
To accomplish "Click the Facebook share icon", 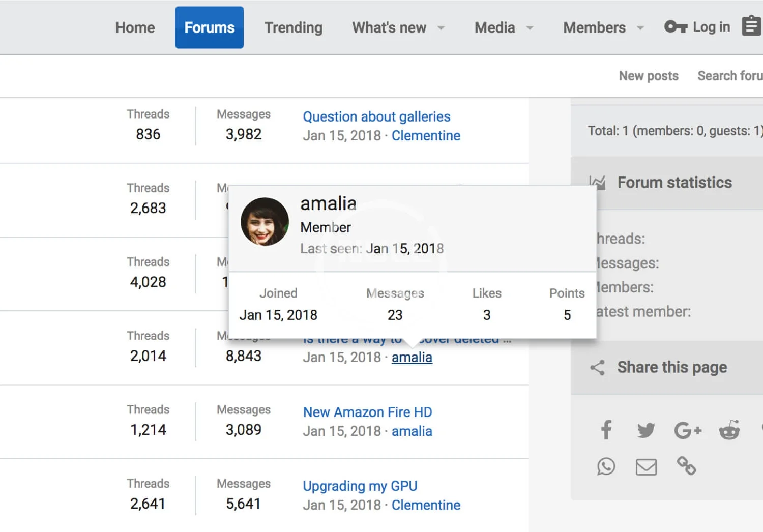I will [606, 430].
